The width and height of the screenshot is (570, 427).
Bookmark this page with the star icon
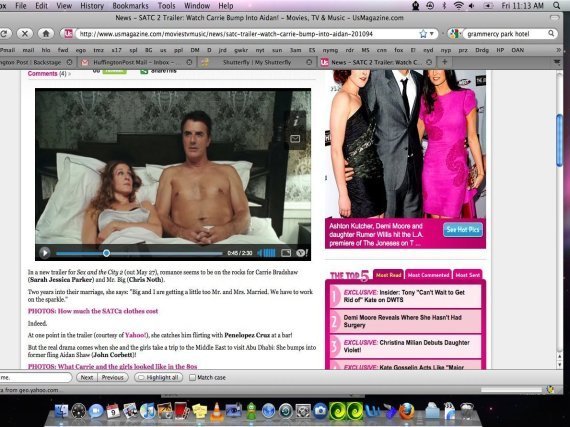click(x=423, y=34)
